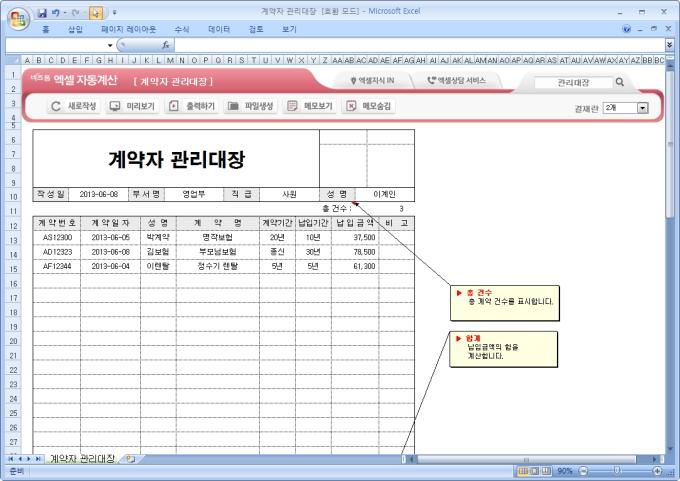The height and width of the screenshot is (481, 680).
Task: Click the 90% zoom level indicator
Action: [565, 471]
